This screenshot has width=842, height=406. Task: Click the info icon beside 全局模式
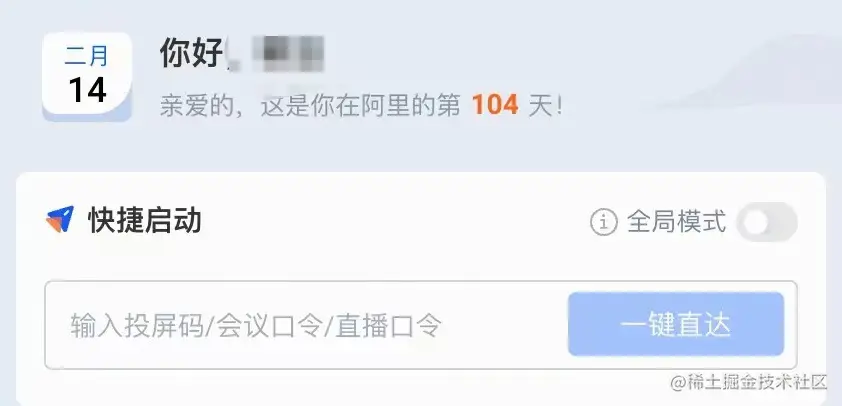(604, 222)
